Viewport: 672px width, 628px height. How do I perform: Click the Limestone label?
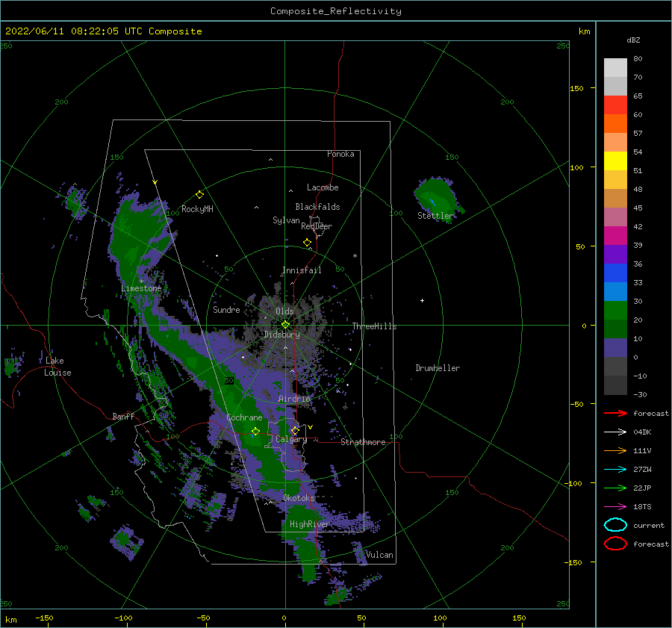(x=141, y=288)
